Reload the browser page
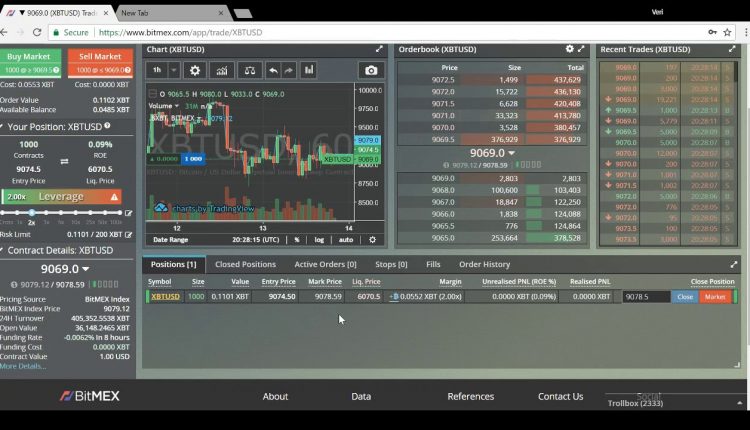 [36, 32]
